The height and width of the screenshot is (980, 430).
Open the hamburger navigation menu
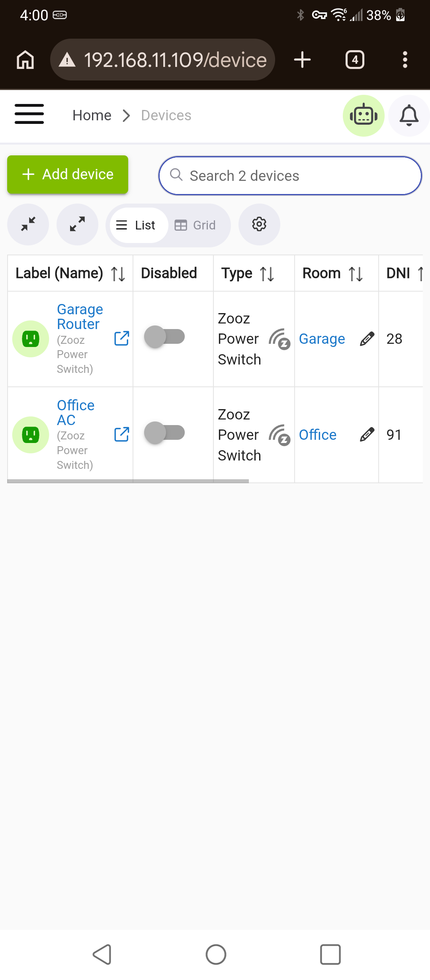point(29,114)
